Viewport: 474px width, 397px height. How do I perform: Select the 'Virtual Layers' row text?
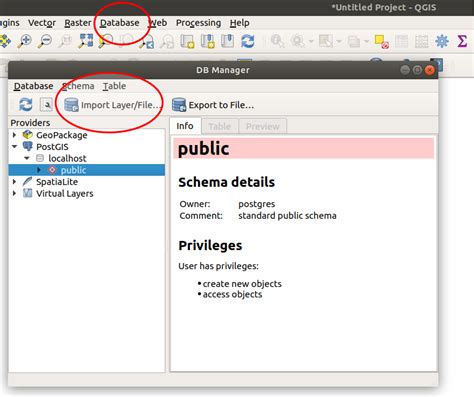pos(65,193)
